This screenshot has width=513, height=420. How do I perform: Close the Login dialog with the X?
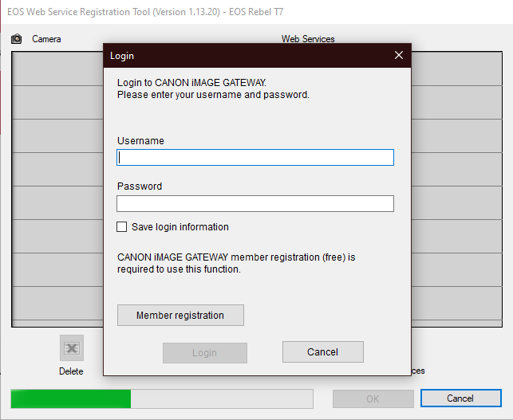pyautogui.click(x=399, y=56)
